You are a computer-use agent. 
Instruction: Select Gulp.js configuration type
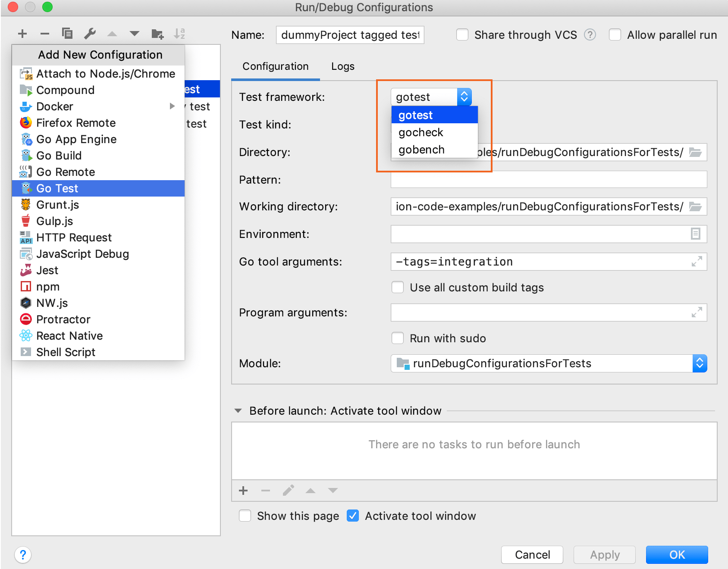(x=98, y=221)
